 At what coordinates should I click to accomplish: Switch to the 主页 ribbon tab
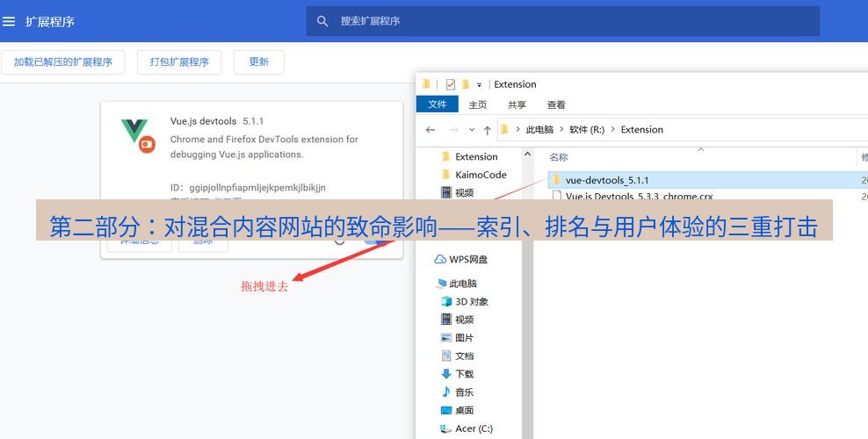tap(478, 104)
